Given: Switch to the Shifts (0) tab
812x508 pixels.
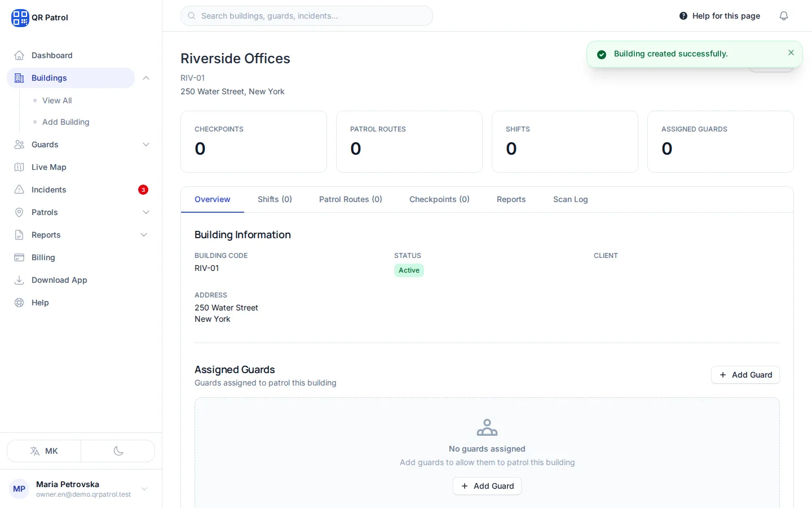Looking at the screenshot, I should [x=275, y=199].
